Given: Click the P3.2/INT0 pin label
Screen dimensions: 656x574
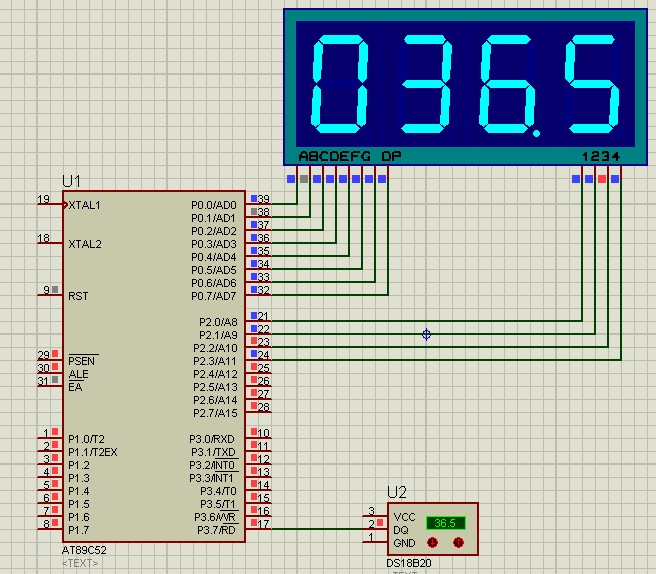Looking at the screenshot, I should (x=212, y=465).
